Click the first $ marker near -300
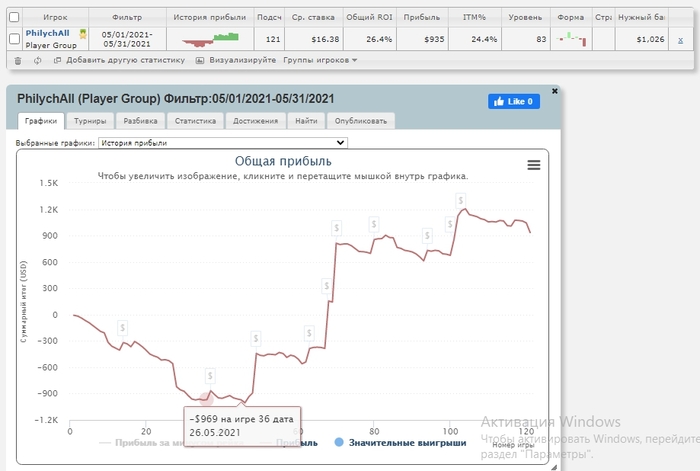This screenshot has height=471, width=700. pyautogui.click(x=122, y=328)
